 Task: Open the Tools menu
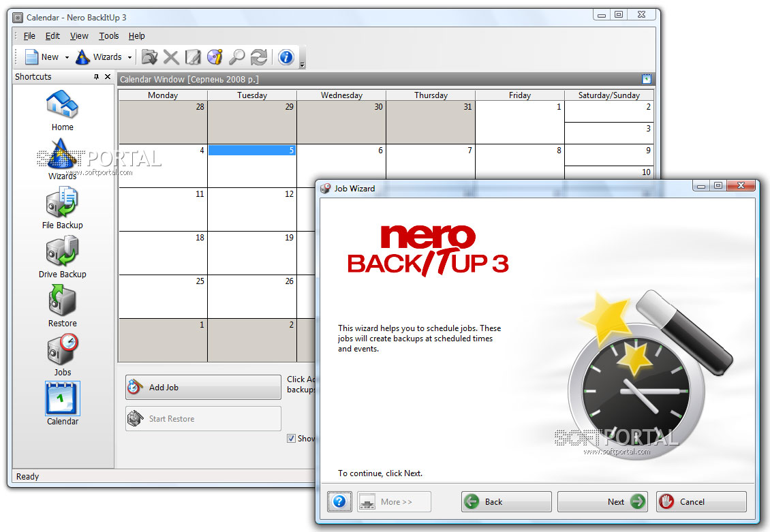[108, 36]
